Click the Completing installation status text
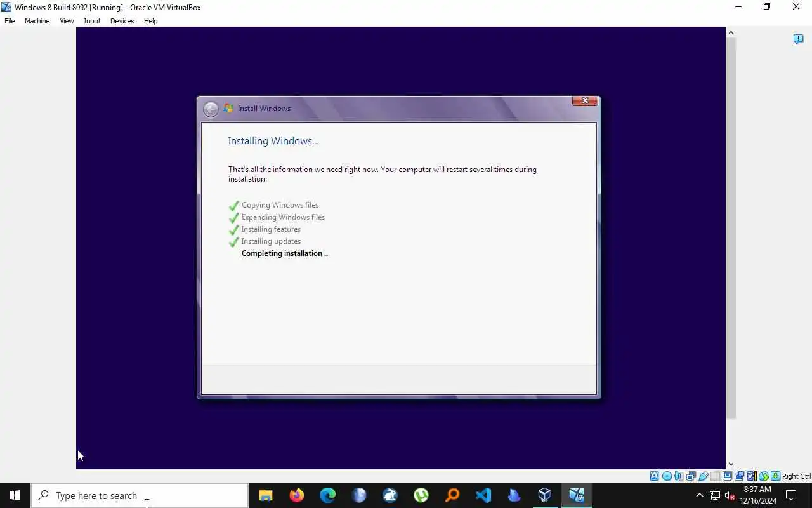The width and height of the screenshot is (812, 508). tap(284, 253)
